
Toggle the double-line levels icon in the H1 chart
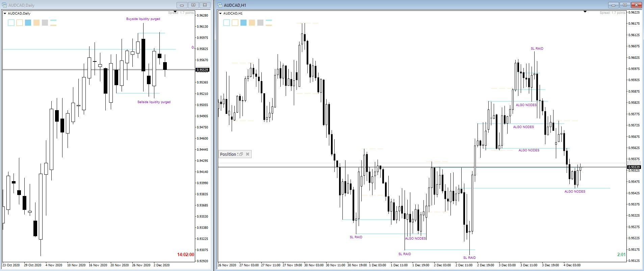click(269, 23)
